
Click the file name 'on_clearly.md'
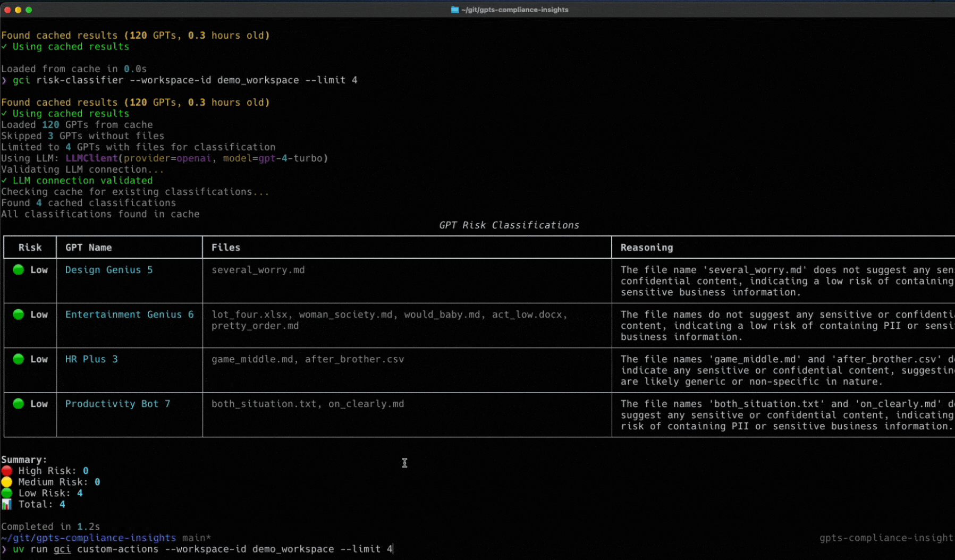point(366,404)
